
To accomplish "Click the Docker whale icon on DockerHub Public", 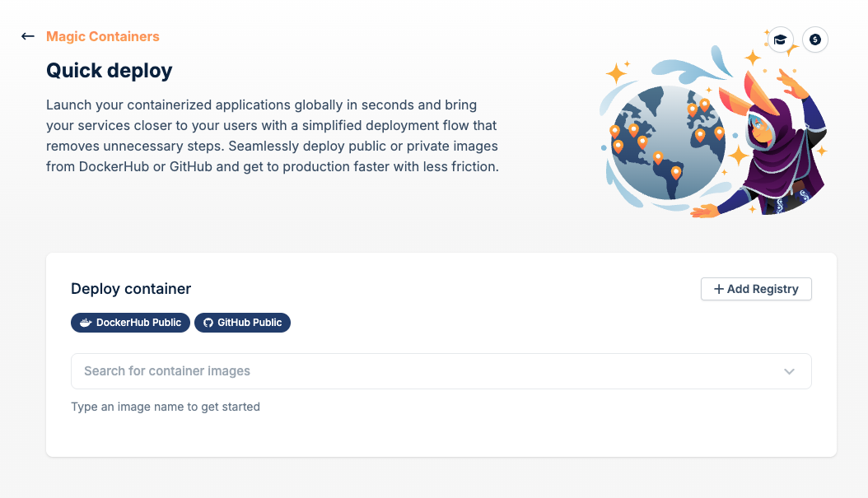I will click(x=85, y=323).
